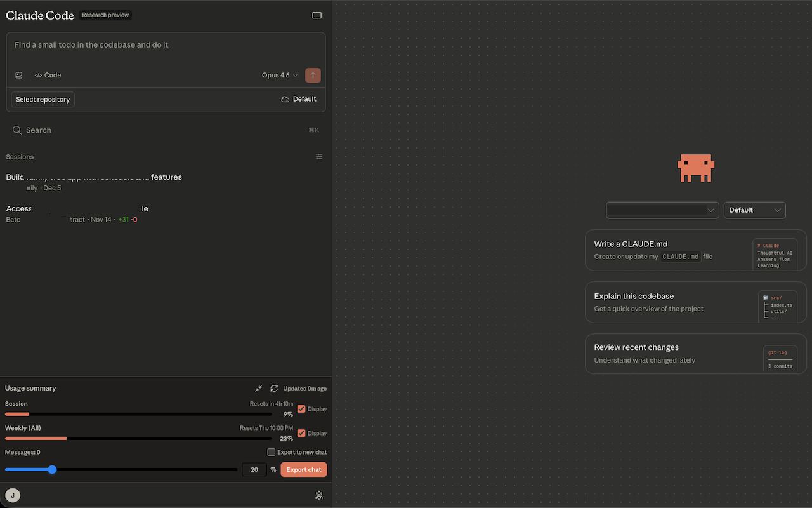Disable the Display checkbox for Weekly usage
This screenshot has width=812, height=508.
(301, 433)
